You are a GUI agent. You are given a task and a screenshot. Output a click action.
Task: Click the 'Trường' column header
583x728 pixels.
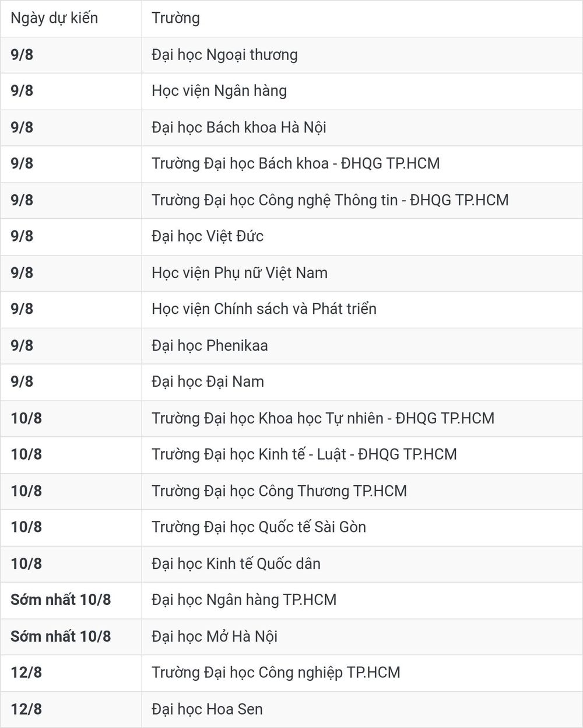point(175,18)
